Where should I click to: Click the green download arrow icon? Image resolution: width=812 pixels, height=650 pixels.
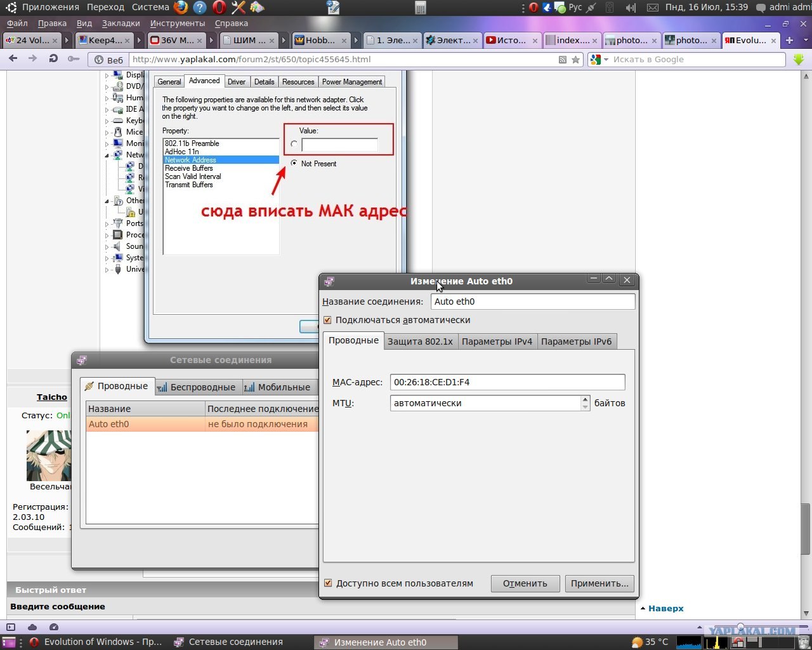pos(799,59)
